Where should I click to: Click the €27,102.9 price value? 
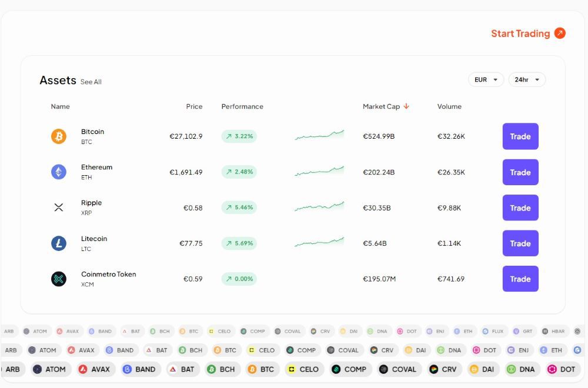tap(186, 136)
